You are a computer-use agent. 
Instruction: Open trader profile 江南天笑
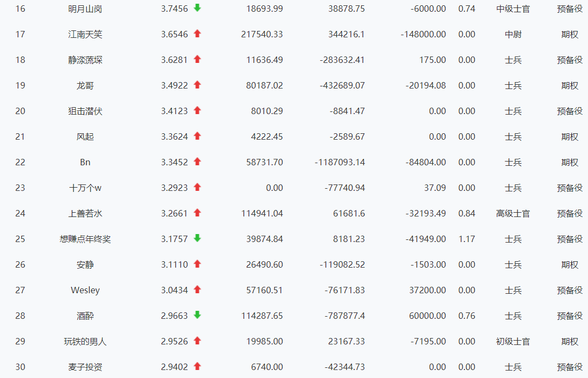tap(85, 35)
